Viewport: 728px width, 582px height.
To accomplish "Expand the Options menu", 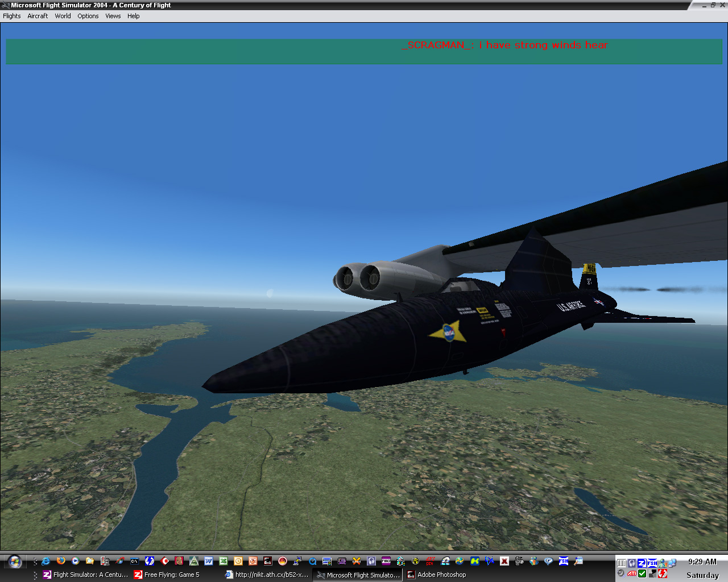I will 88,16.
